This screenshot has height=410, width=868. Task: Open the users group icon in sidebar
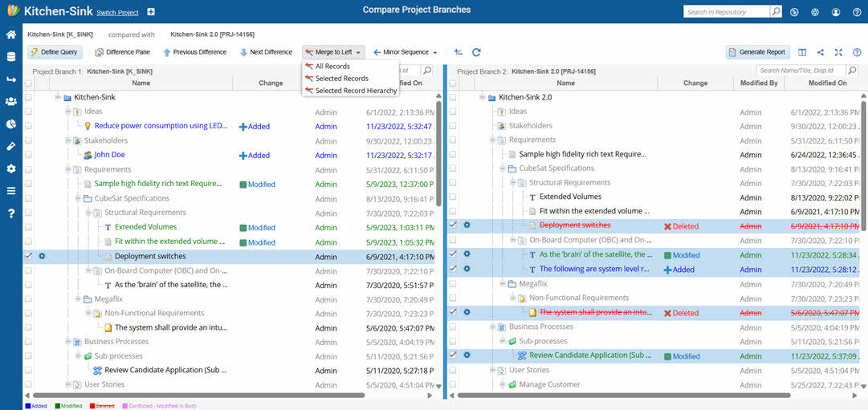pyautogui.click(x=11, y=101)
